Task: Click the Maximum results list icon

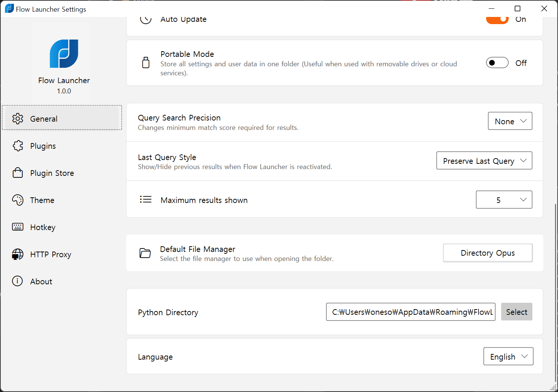Action: coord(146,199)
